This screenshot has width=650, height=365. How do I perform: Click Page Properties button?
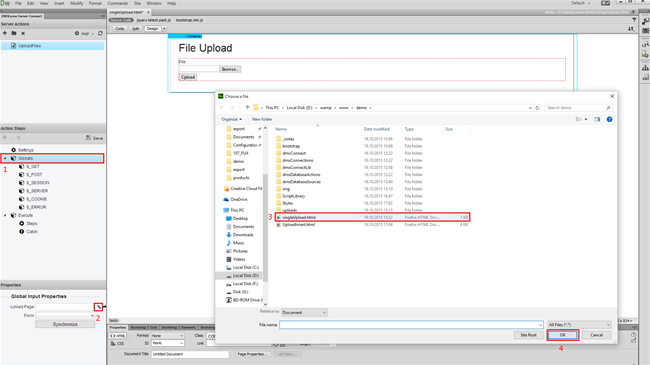click(252, 354)
